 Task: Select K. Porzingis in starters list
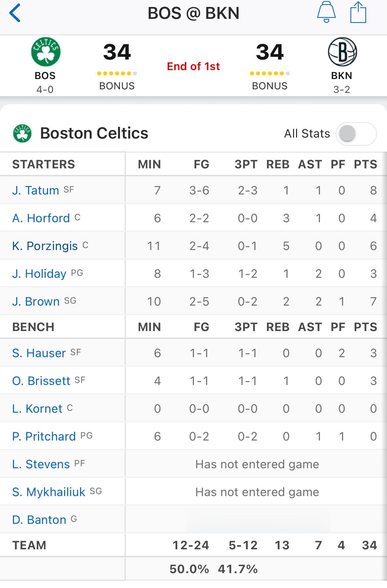click(x=45, y=246)
